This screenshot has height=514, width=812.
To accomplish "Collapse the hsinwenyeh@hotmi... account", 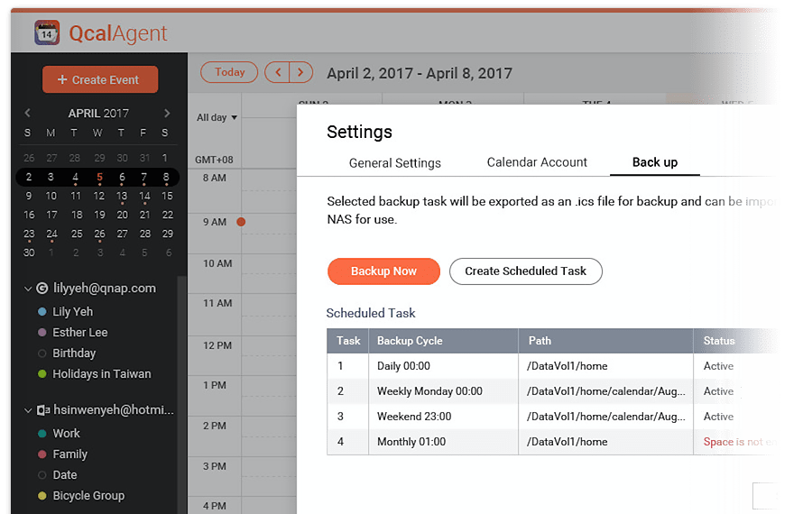I will click(x=28, y=410).
